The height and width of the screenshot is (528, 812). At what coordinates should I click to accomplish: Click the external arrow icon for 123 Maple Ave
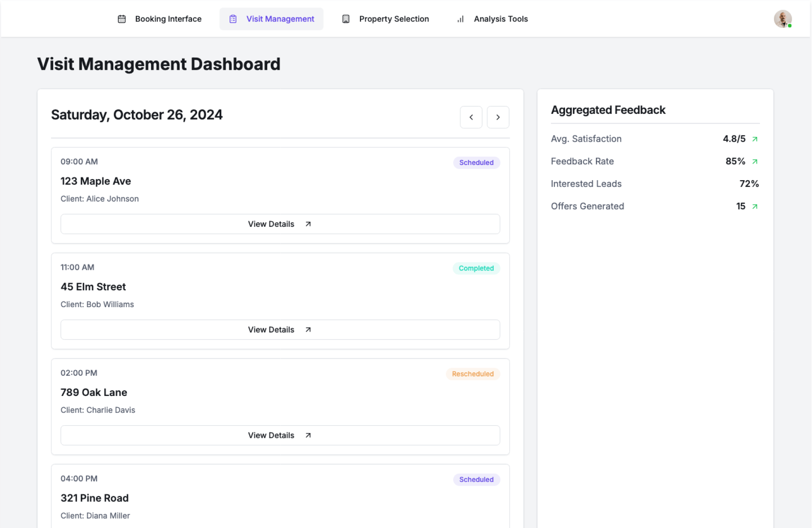coord(308,224)
